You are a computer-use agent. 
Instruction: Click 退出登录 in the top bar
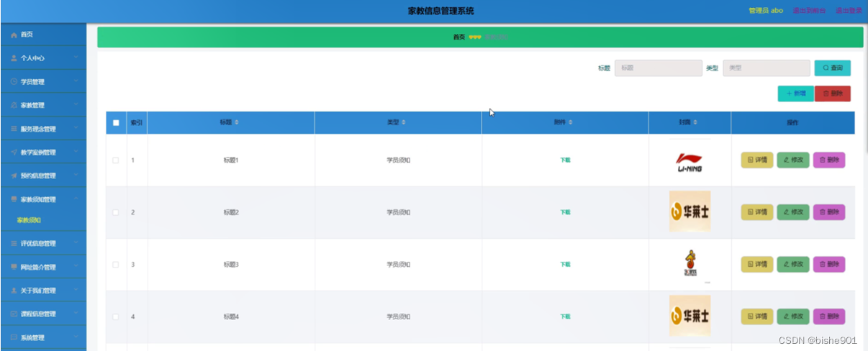pyautogui.click(x=849, y=11)
